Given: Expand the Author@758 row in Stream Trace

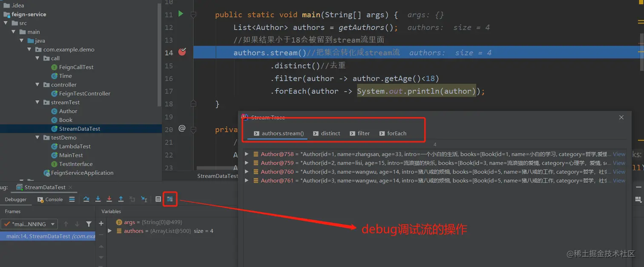Looking at the screenshot, I should [x=247, y=154].
